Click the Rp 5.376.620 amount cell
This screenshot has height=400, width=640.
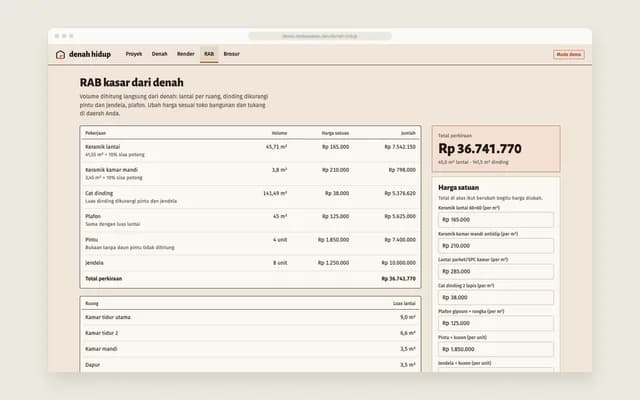pos(400,193)
